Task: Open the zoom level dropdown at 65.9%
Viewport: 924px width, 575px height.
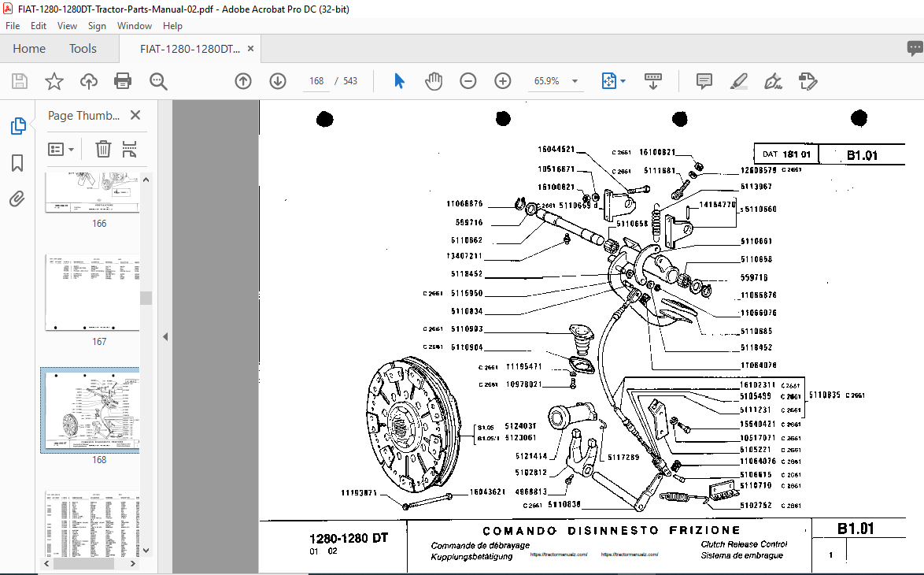Action: coord(575,81)
